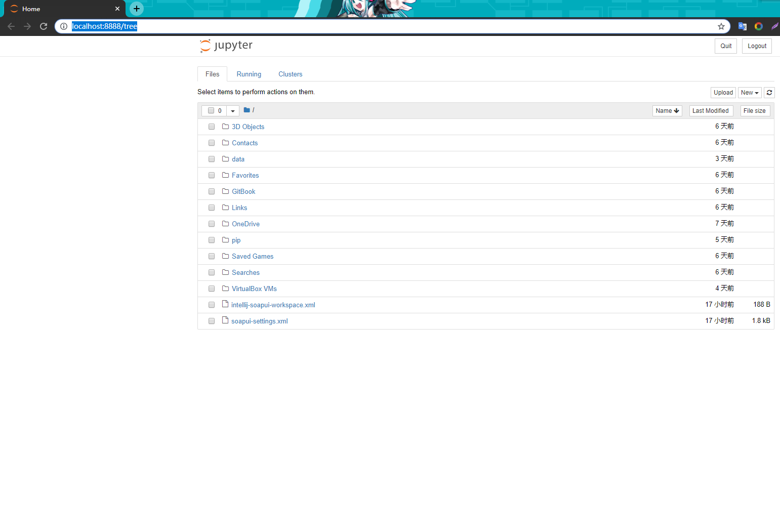
Task: Open a new browser tab
Action: 136,9
